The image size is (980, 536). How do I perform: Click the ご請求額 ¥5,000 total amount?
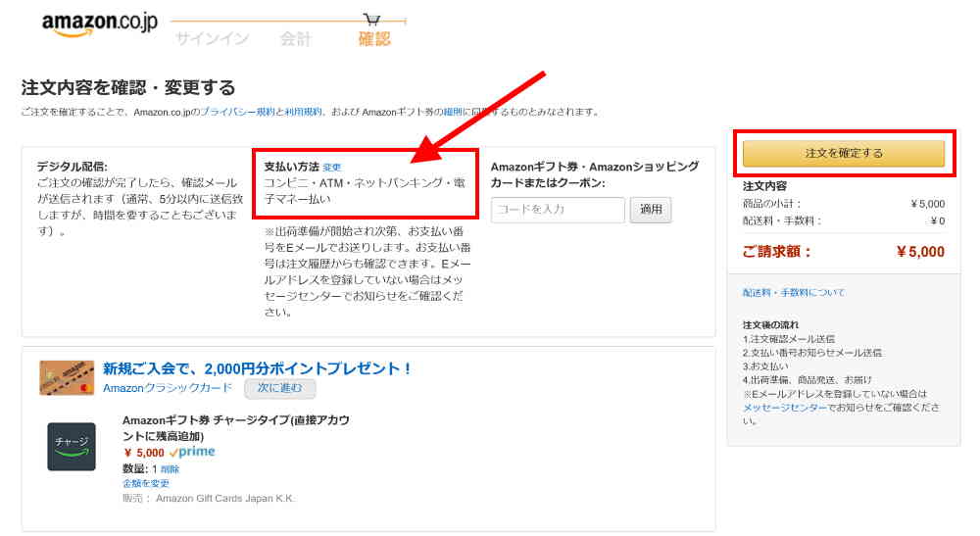click(x=844, y=252)
